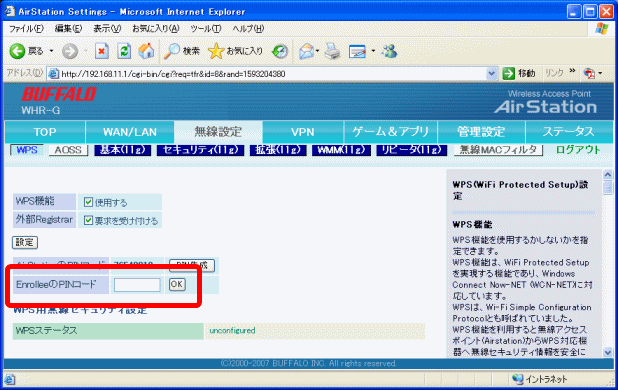This screenshot has height=390, width=618.
Task: Click the BUFFALO logo
Action: tap(59, 95)
